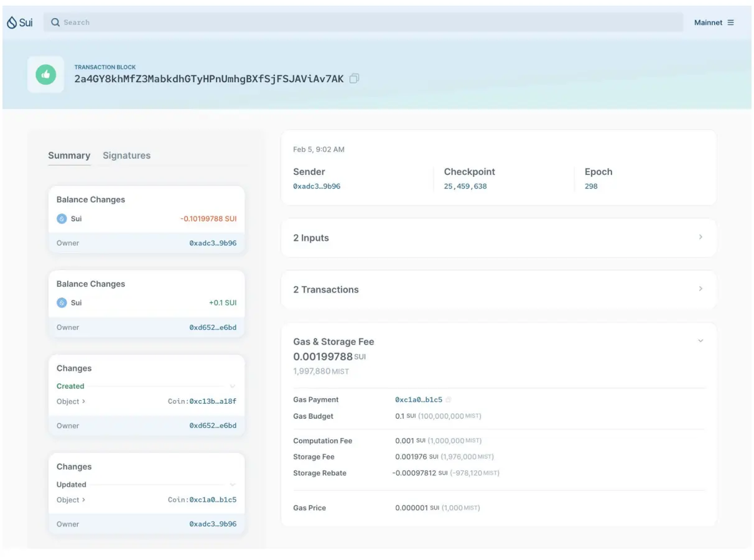The image size is (754, 560).
Task: Click the search magnifier icon
Action: pos(55,22)
